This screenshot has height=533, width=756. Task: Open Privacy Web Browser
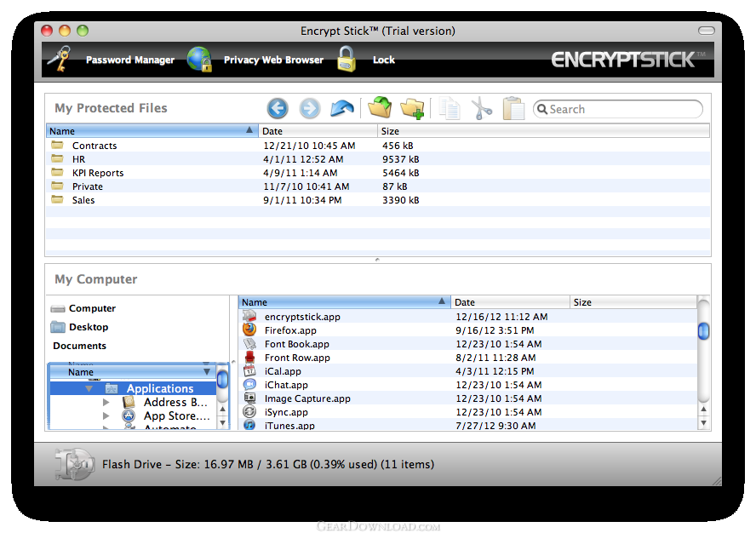click(273, 60)
